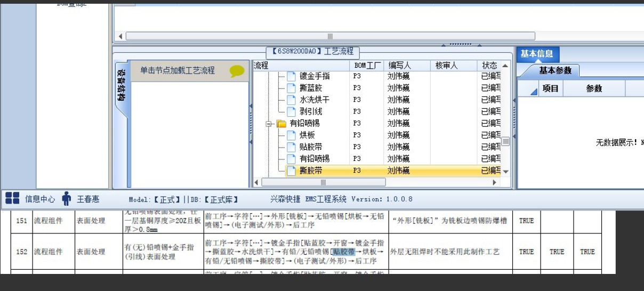Image resolution: width=644 pixels, height=291 pixels.
Task: Click document icon of 有铅喷锡 child step
Action: point(291,159)
